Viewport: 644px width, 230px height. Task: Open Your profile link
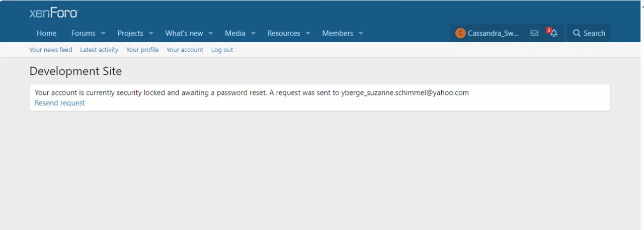[142, 50]
